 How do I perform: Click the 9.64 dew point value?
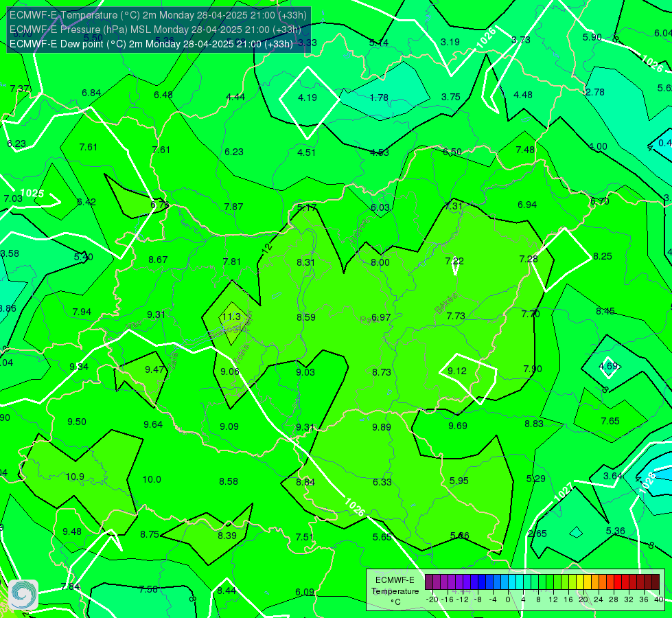153,424
